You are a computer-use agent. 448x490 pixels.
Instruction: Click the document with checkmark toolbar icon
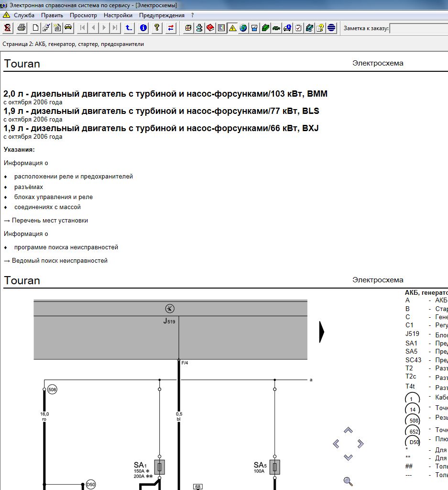tap(46, 28)
